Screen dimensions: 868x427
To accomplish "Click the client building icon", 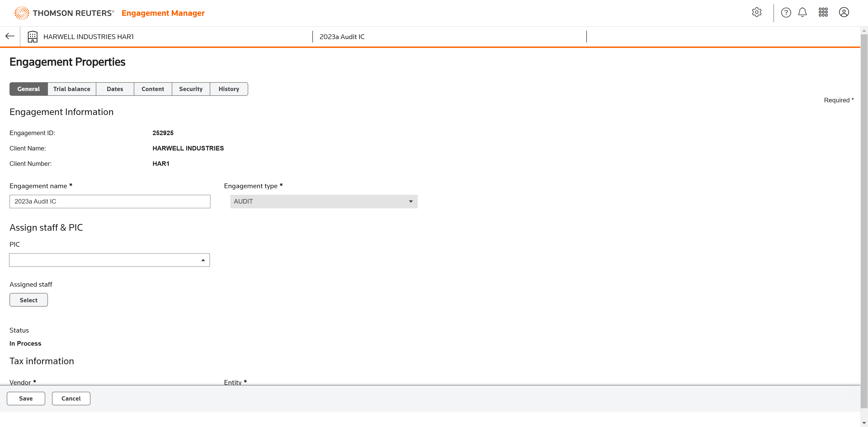I will point(32,36).
